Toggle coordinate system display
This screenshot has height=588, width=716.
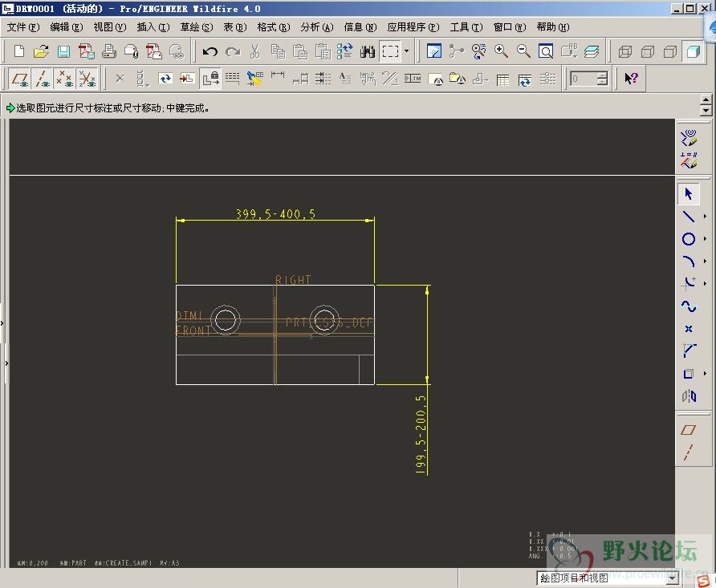87,79
